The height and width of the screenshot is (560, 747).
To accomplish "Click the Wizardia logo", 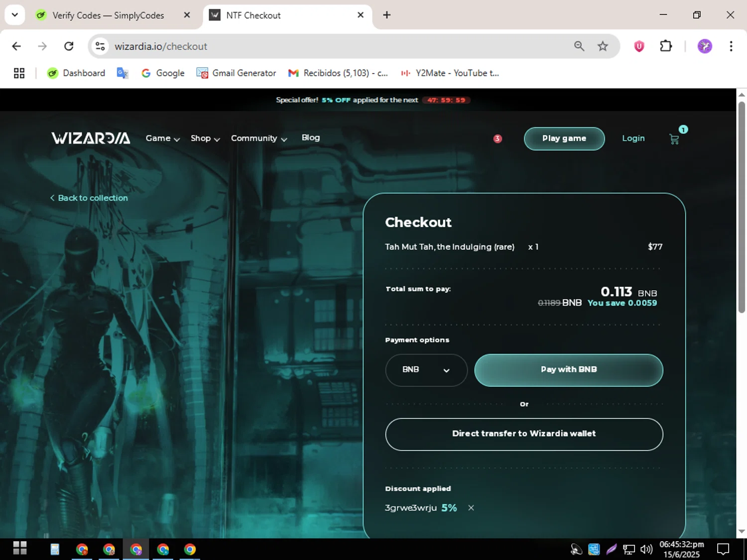I will tap(91, 138).
